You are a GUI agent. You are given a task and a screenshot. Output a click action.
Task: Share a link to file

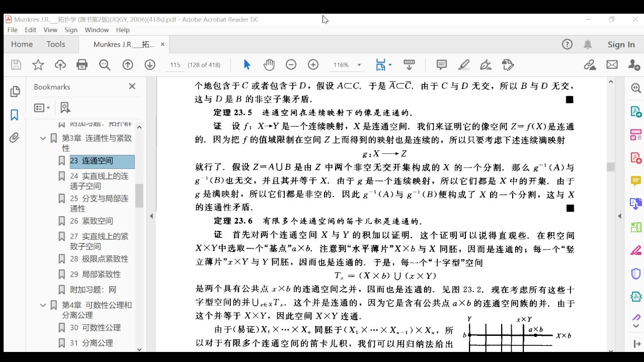(590, 65)
